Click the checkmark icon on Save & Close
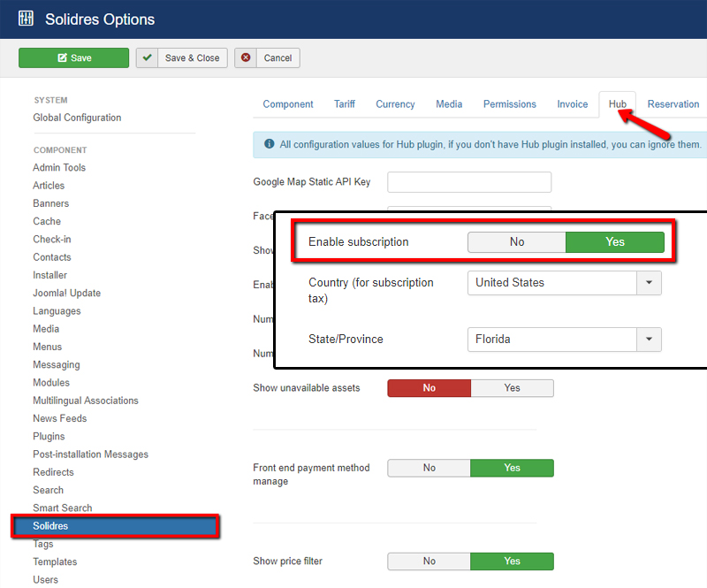This screenshot has width=707, height=588. 149,57
